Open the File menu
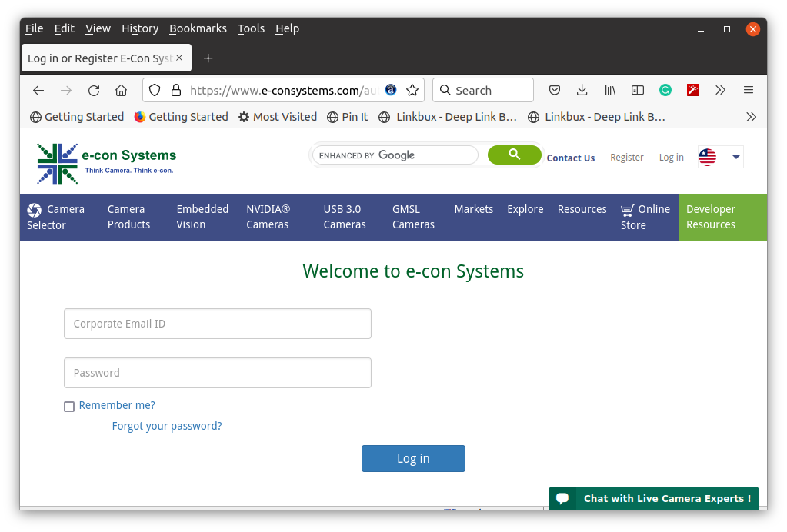The width and height of the screenshot is (787, 532). tap(34, 28)
